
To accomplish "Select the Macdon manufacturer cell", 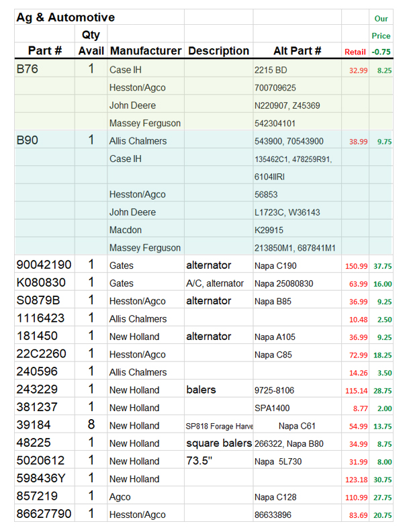I will click(x=125, y=230).
